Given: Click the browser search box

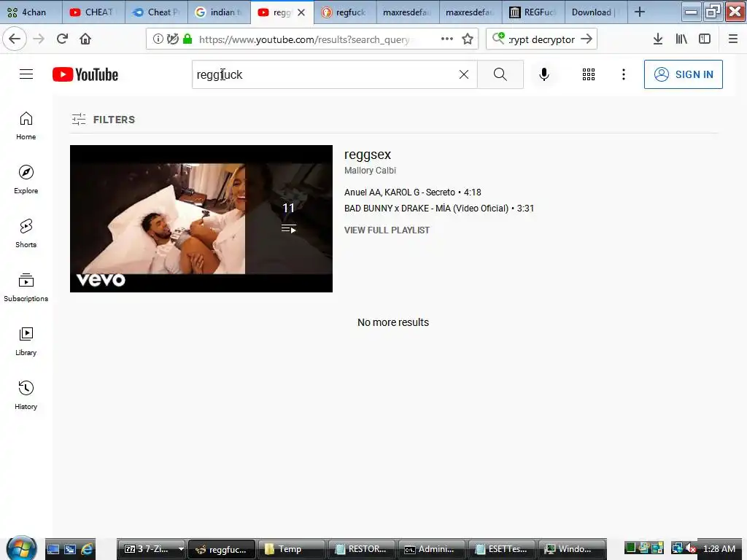Looking at the screenshot, I should [x=541, y=39].
